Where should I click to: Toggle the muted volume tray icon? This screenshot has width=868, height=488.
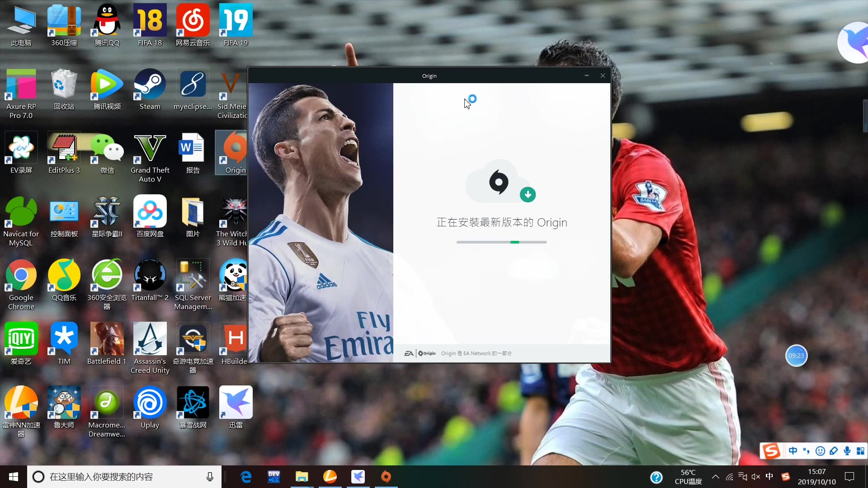[x=756, y=477]
